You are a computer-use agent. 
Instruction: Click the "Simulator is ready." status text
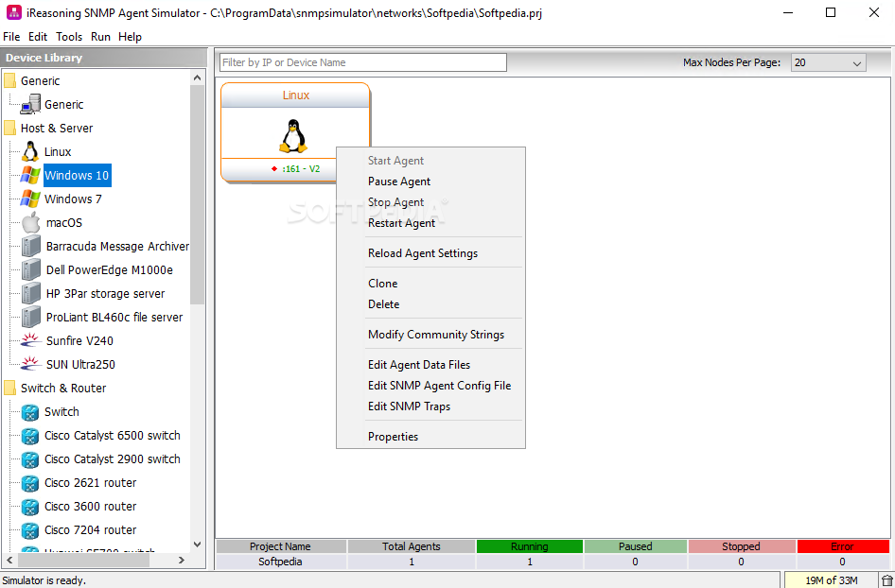click(x=44, y=580)
